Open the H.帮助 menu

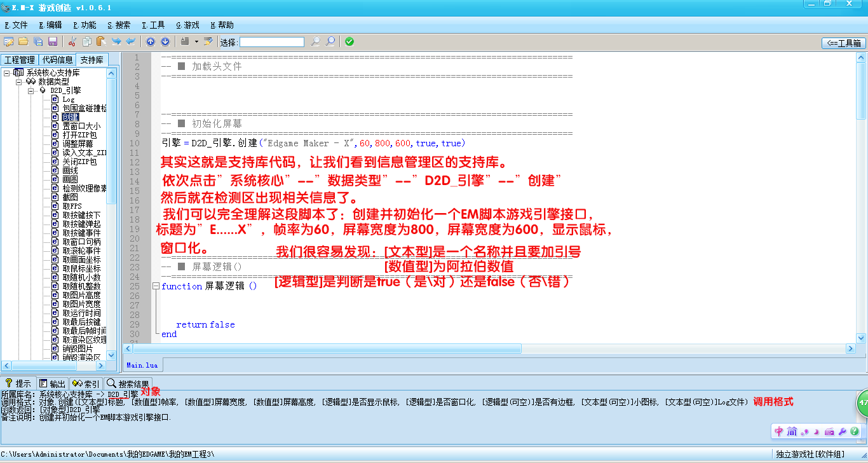click(x=221, y=25)
